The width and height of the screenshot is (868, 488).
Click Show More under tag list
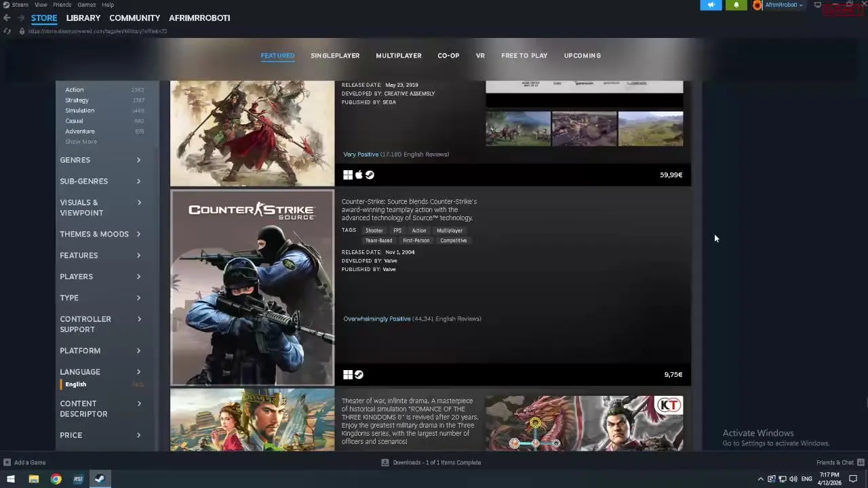point(81,142)
